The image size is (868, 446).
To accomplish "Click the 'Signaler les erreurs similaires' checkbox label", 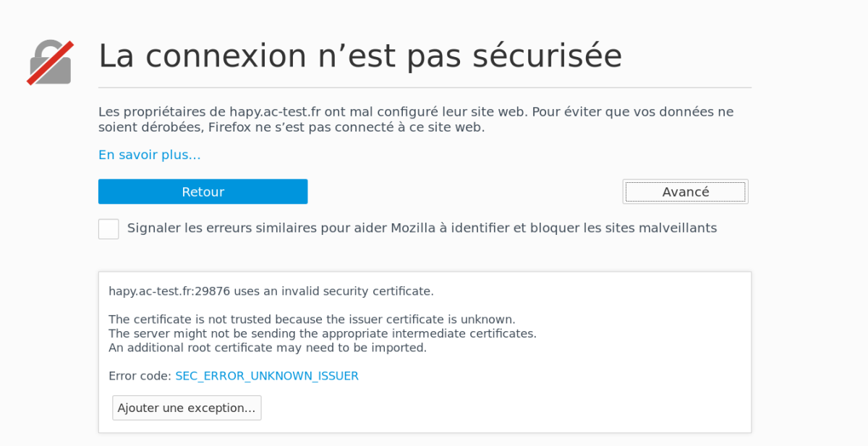I will click(422, 228).
